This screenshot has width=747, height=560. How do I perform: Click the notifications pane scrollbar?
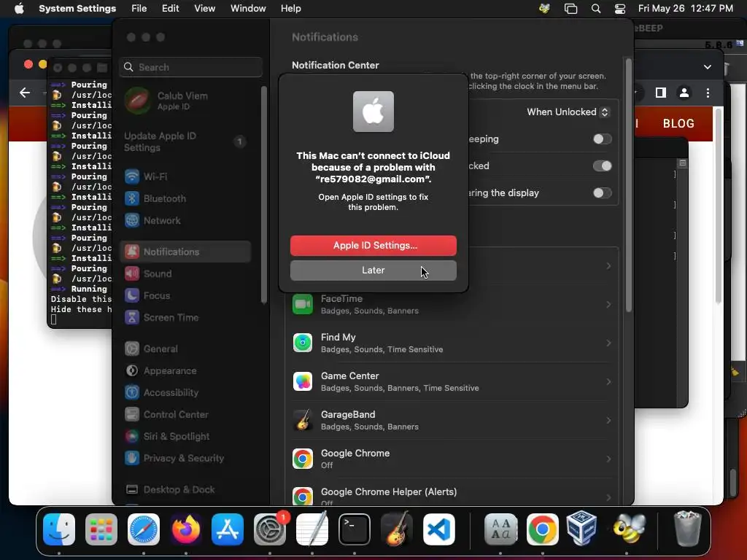[x=629, y=185]
